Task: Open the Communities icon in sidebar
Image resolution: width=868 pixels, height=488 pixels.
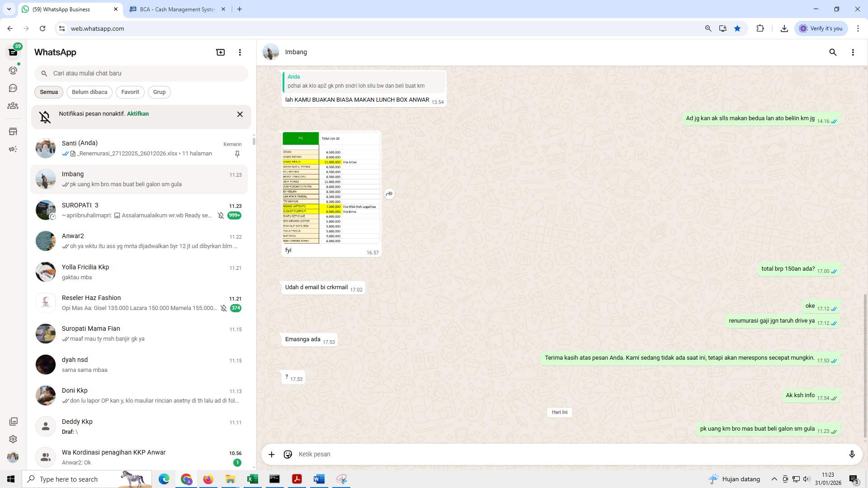Action: click(x=13, y=106)
